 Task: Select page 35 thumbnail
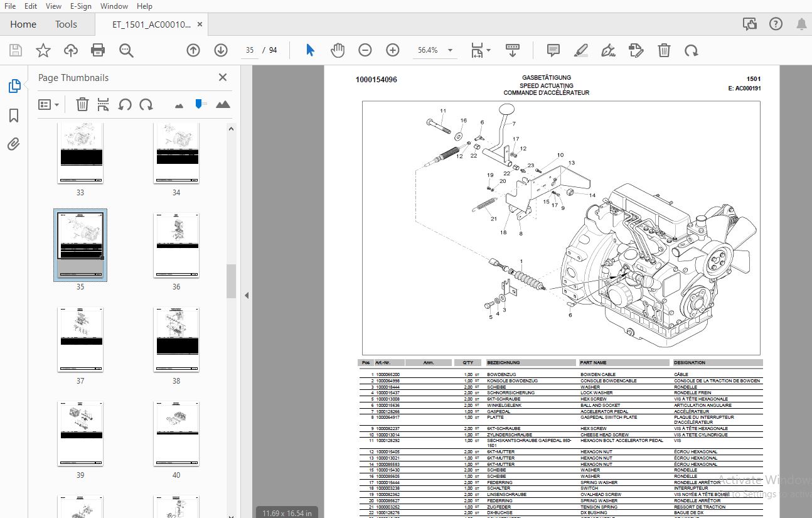pyautogui.click(x=80, y=245)
